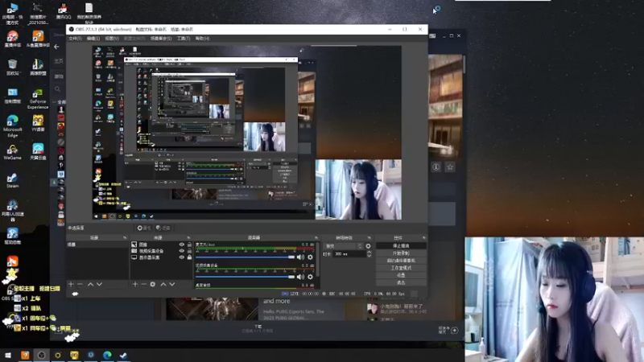The width and height of the screenshot is (644, 362).
Task: Open the scene transition type dropdown
Action: 344,246
